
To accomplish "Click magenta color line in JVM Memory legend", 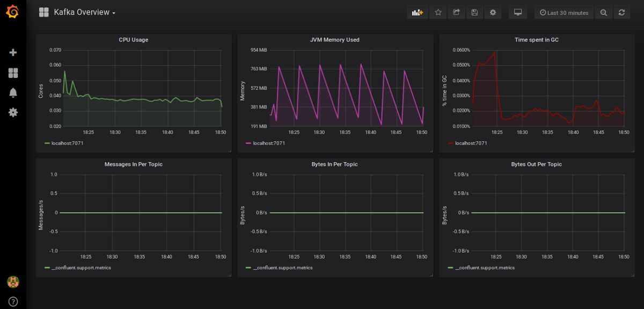I will (248, 143).
